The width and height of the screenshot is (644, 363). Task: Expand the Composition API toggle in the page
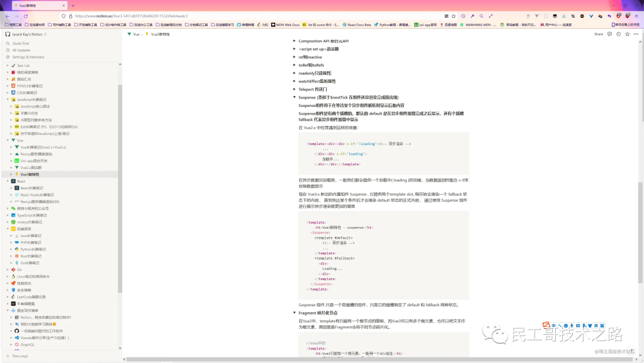point(295,41)
